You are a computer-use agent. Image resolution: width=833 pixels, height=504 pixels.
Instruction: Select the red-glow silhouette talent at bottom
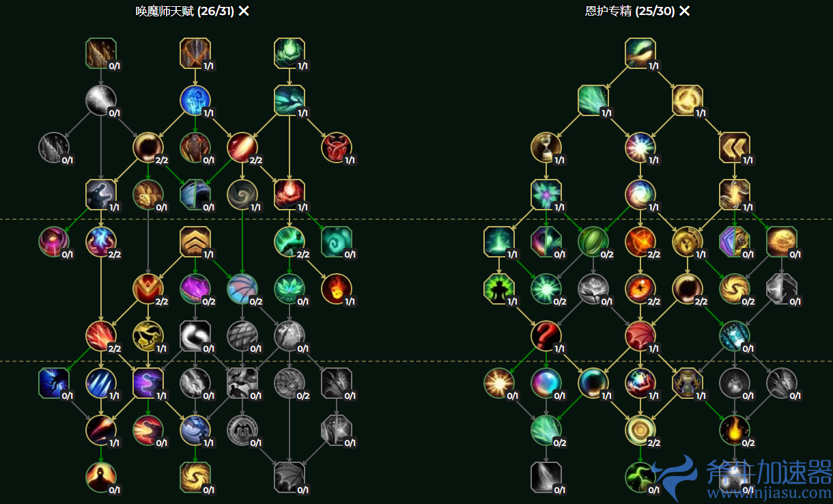[x=101, y=477]
